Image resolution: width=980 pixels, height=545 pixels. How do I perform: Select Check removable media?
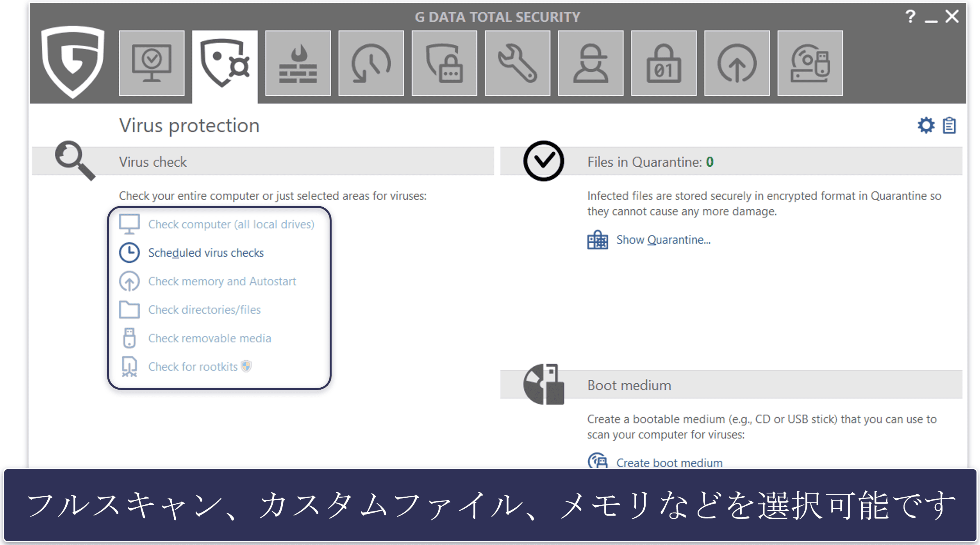pos(210,338)
